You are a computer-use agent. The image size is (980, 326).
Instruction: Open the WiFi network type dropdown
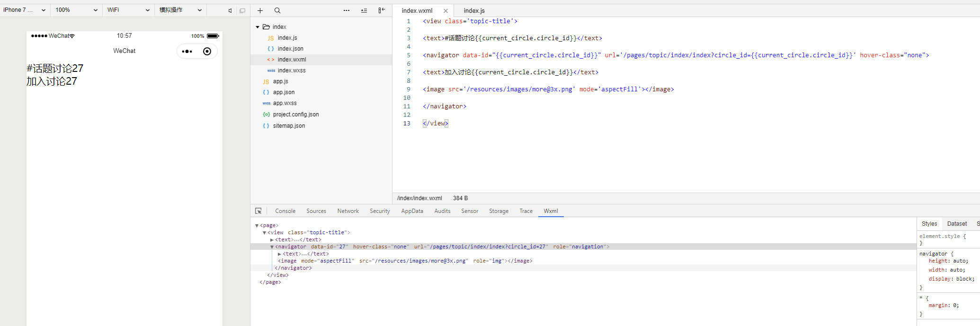point(128,10)
